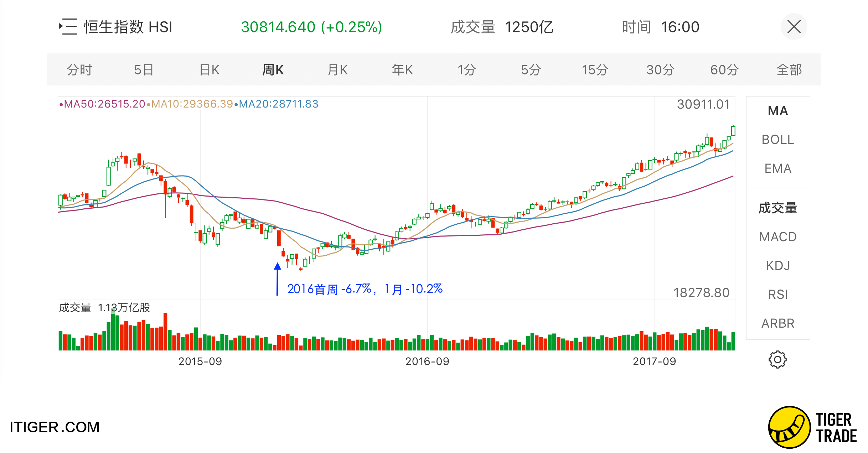The width and height of the screenshot is (868, 453).
Task: Switch sub-chart to RSI
Action: coord(777,295)
